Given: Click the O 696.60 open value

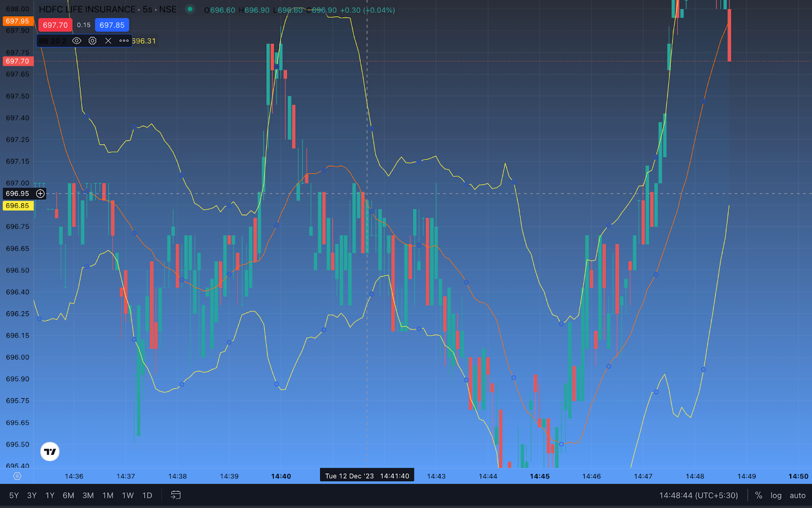Looking at the screenshot, I should [x=220, y=10].
